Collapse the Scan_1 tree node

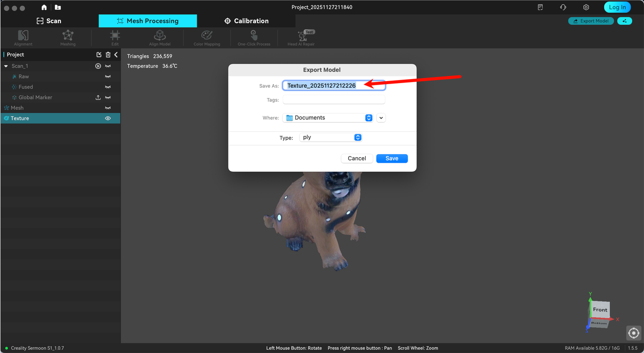click(x=5, y=65)
